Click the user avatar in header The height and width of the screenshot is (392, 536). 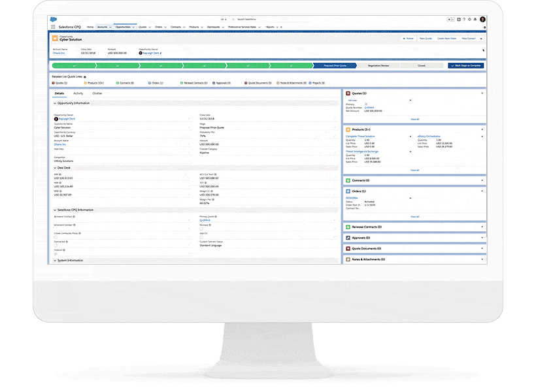tap(482, 20)
